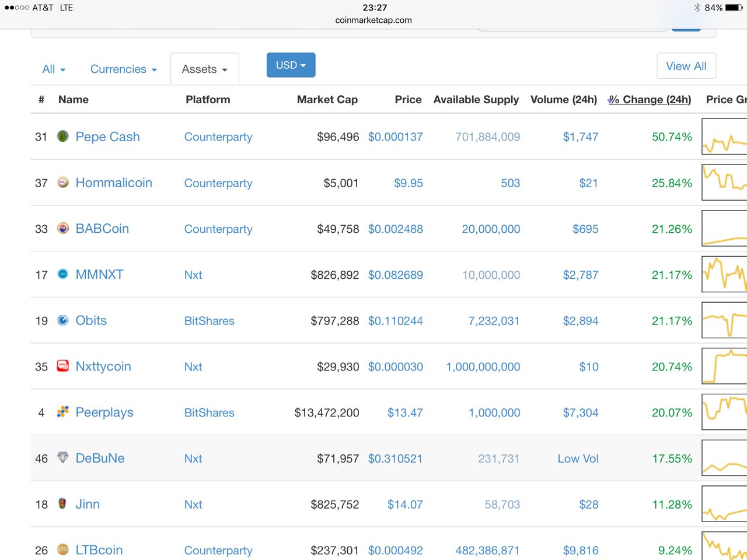Click DeBuNe Low Vol link

pos(578,459)
